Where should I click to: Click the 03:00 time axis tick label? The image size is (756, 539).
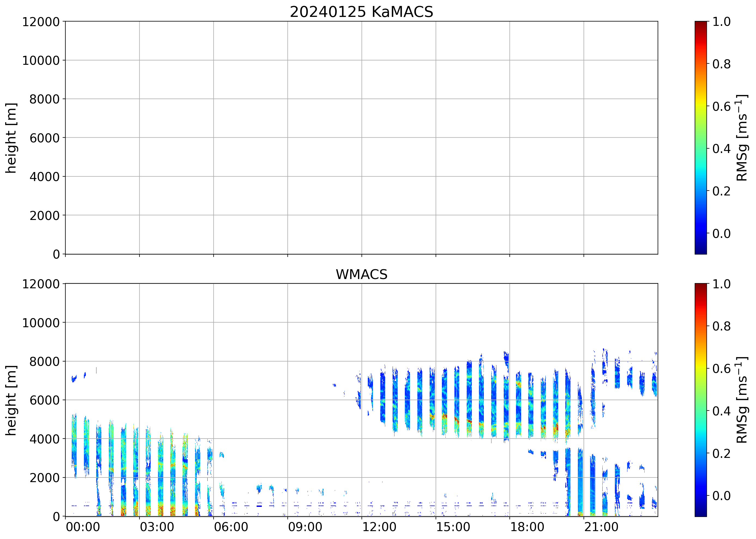coord(157,527)
